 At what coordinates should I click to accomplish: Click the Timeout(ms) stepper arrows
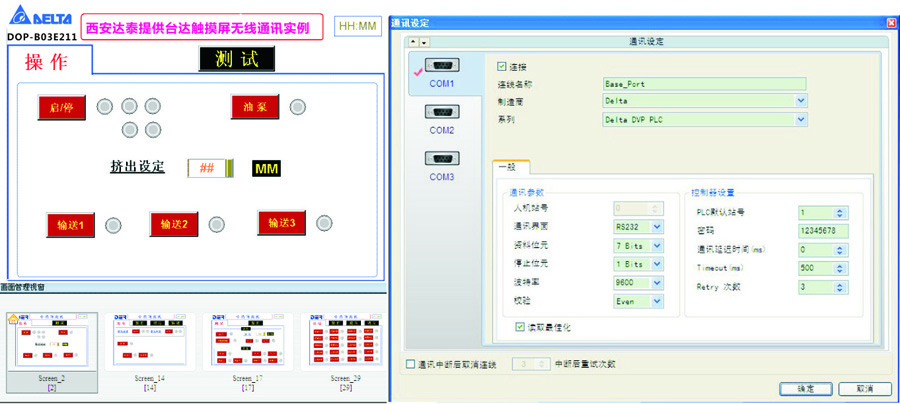840,268
